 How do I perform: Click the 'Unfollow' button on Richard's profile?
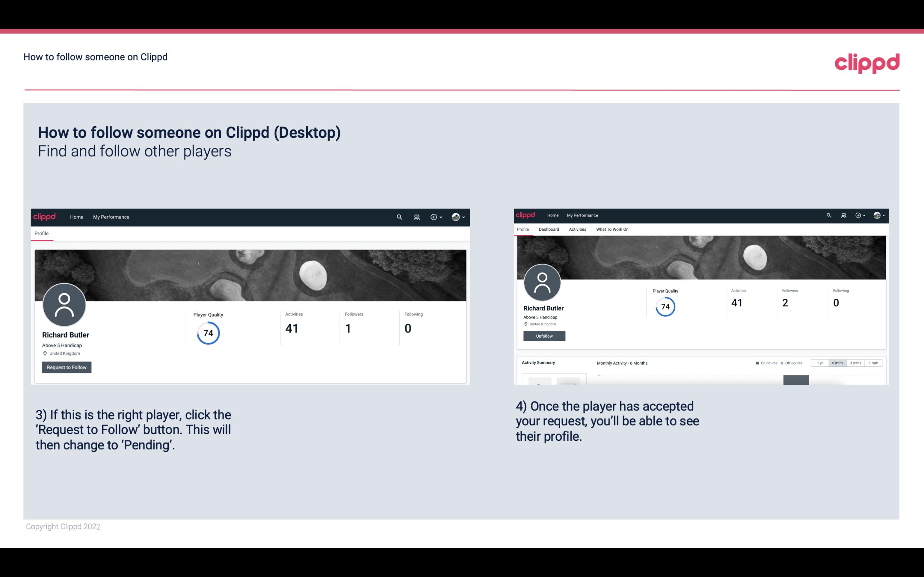(x=543, y=336)
